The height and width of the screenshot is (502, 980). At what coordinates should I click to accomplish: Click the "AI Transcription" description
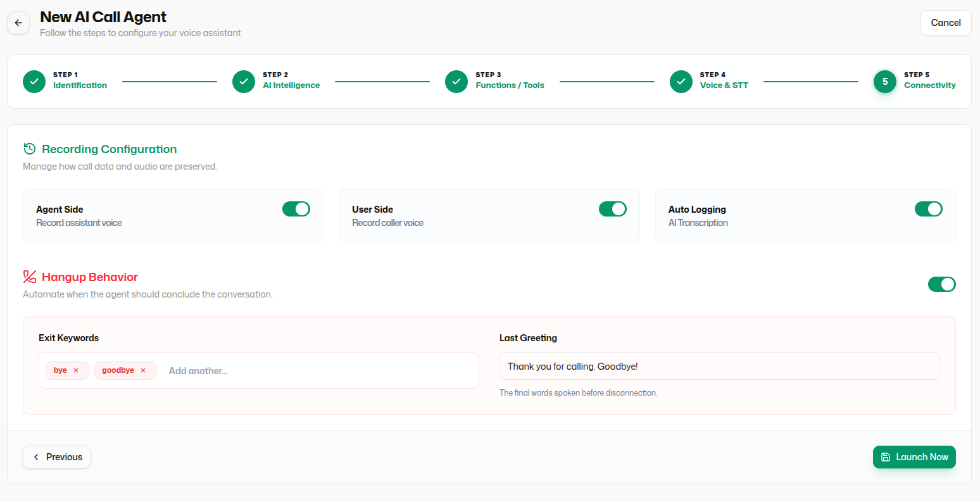pos(698,223)
